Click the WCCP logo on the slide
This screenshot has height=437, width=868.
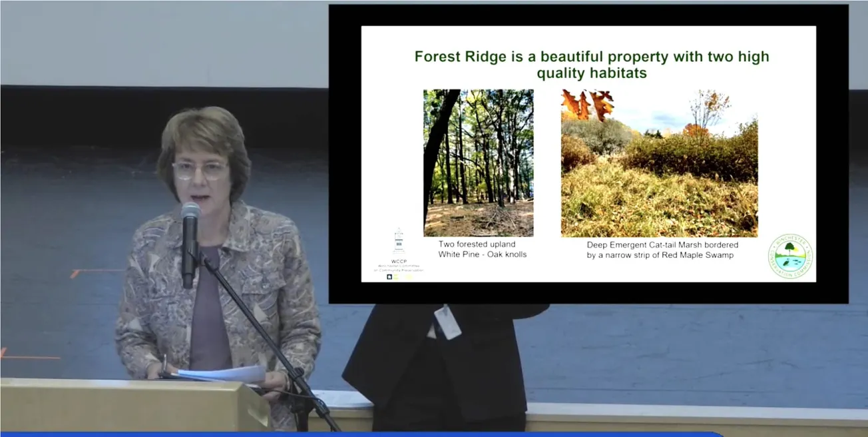tap(398, 254)
